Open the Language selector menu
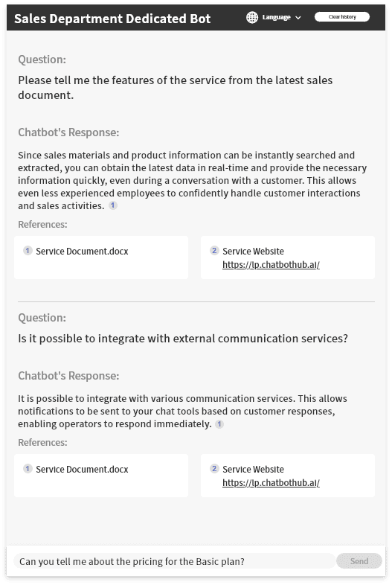Viewport: 392px width, 585px height. 274,17
